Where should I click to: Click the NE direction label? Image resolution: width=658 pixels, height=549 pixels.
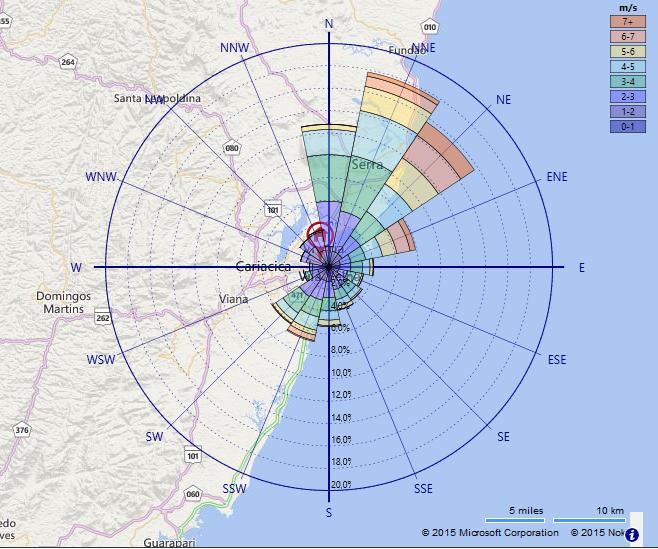click(x=504, y=100)
